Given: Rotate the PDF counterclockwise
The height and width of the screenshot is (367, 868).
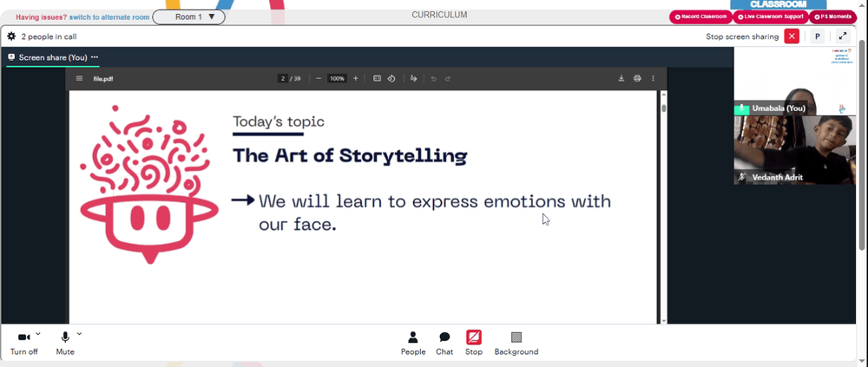Looking at the screenshot, I should [x=391, y=79].
